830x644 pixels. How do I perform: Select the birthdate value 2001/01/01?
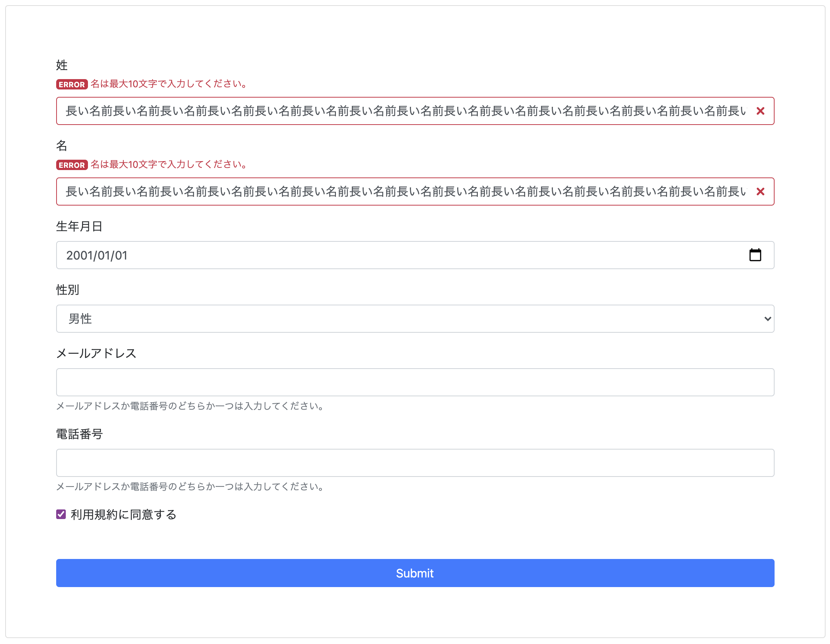tap(97, 255)
